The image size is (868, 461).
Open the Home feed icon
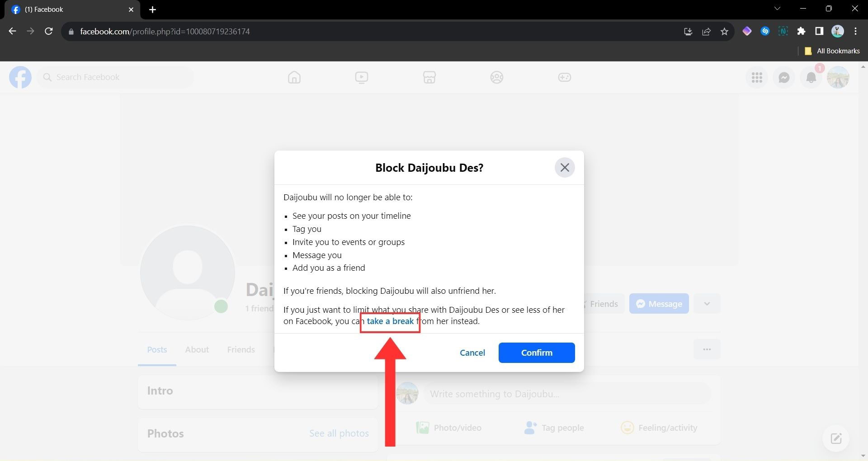pos(294,77)
